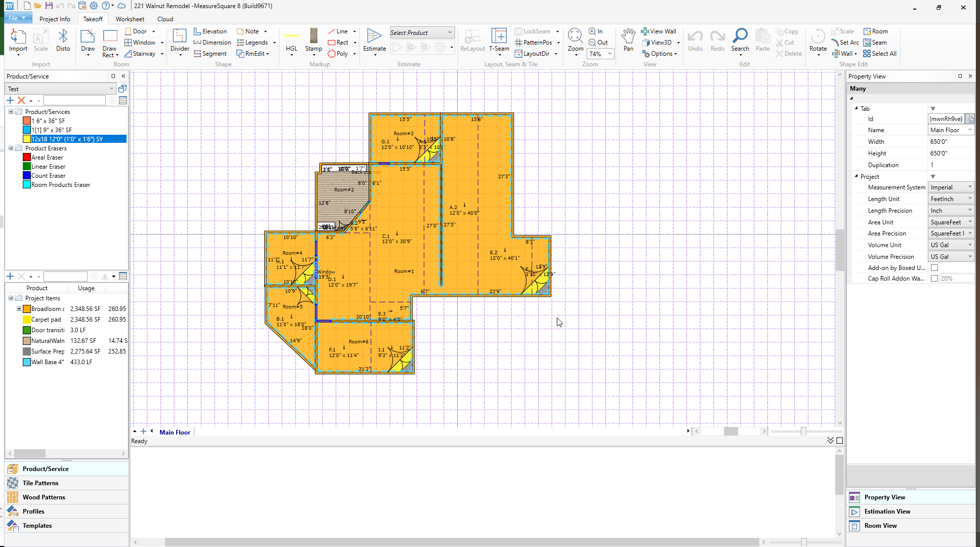
Task: Enable Add-on by Boxed Unit checkbox
Action: 934,268
